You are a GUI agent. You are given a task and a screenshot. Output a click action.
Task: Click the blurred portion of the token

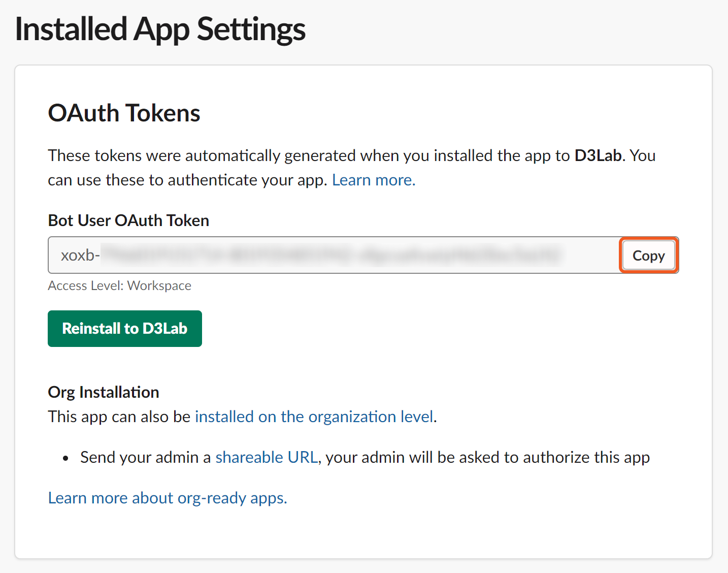(330, 255)
